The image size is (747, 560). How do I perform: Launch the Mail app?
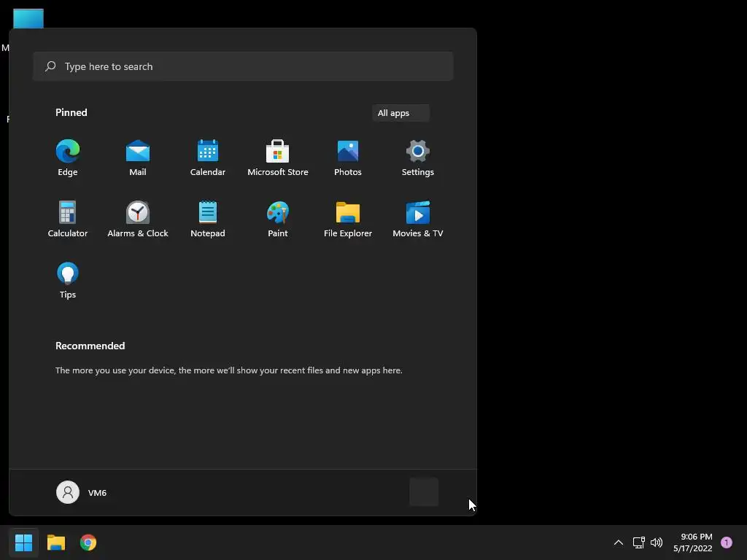(138, 158)
